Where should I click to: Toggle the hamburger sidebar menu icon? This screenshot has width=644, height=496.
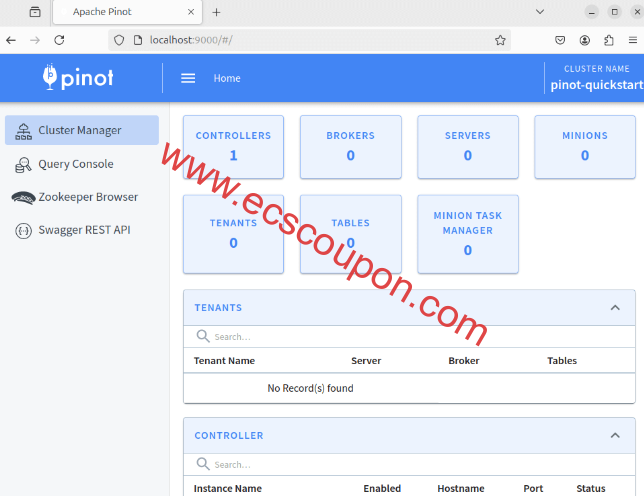[188, 78]
